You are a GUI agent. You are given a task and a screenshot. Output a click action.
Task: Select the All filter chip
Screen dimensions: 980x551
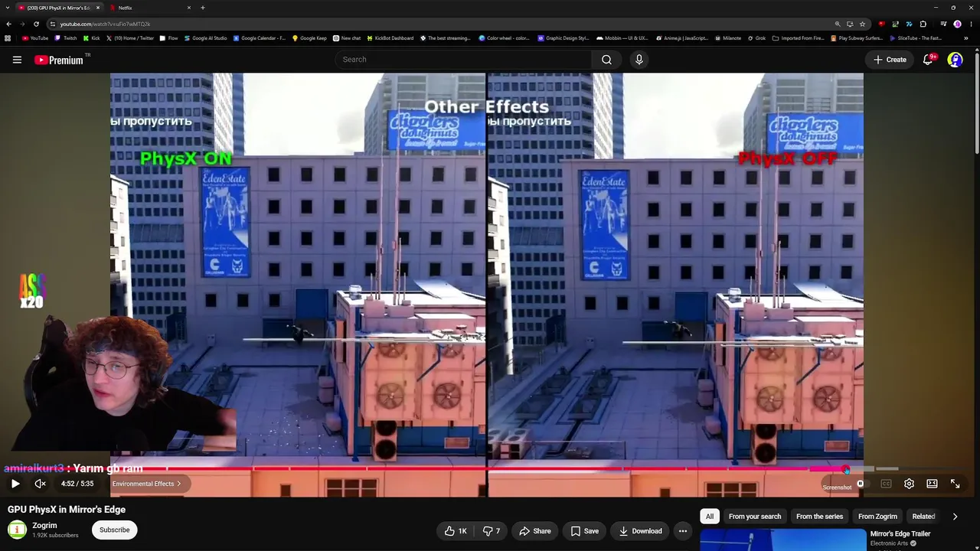710,517
